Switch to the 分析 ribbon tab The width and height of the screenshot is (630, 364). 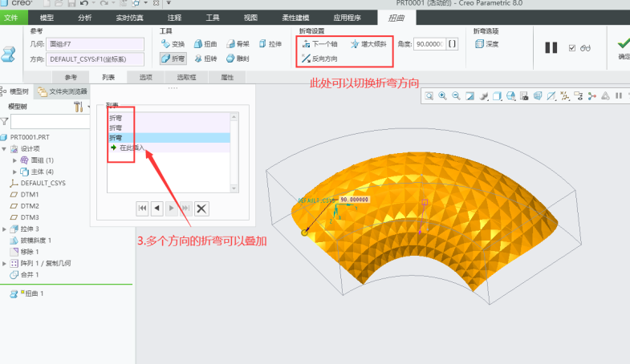coord(84,17)
